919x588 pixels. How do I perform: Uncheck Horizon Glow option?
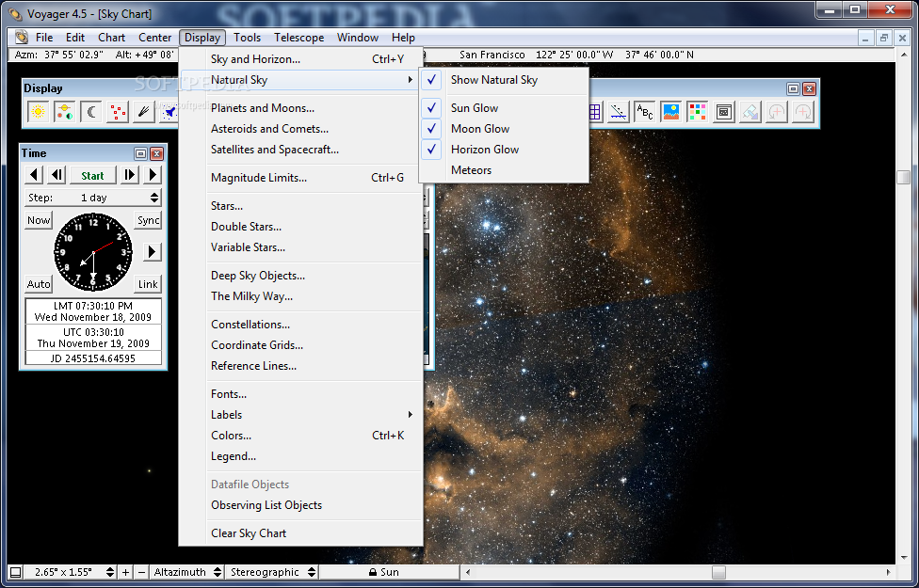[x=504, y=150]
